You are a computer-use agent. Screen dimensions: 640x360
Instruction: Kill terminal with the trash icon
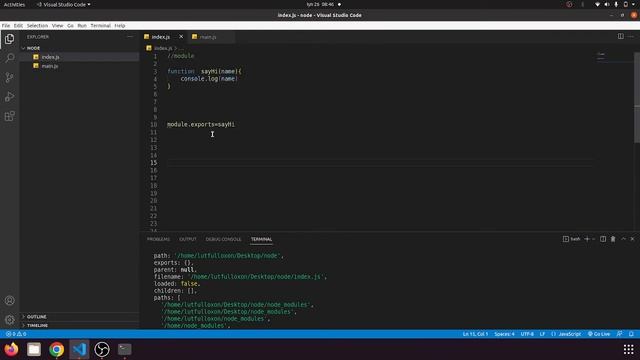click(613, 239)
